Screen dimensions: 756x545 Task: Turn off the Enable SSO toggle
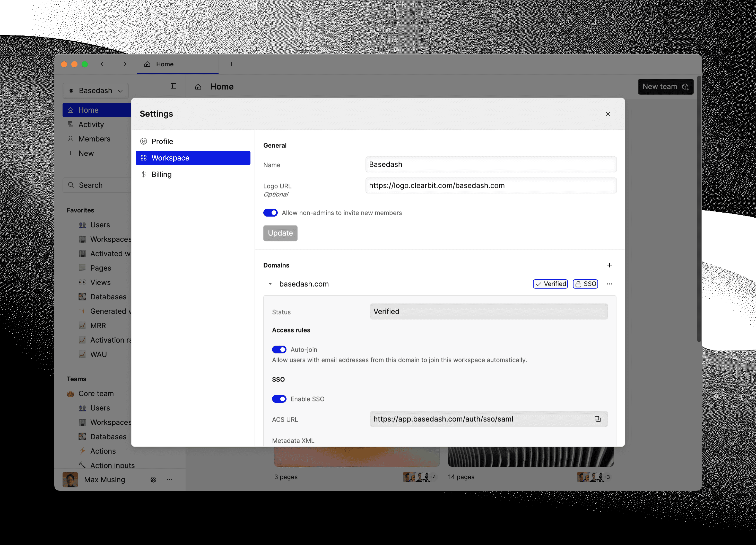279,399
